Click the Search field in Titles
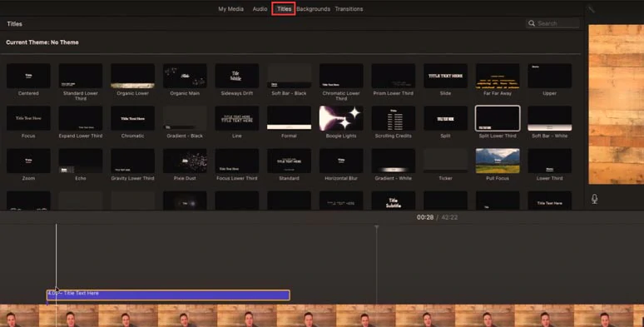The width and height of the screenshot is (644, 327). point(552,23)
